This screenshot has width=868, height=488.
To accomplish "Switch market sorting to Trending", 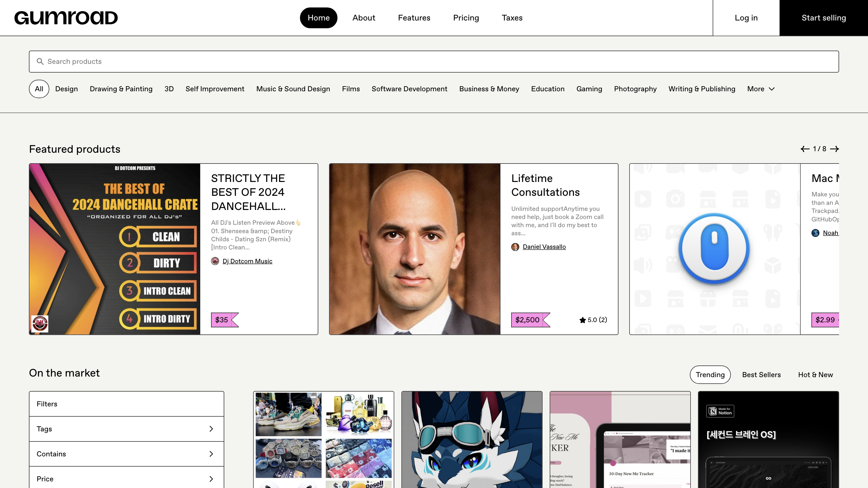I will (710, 374).
